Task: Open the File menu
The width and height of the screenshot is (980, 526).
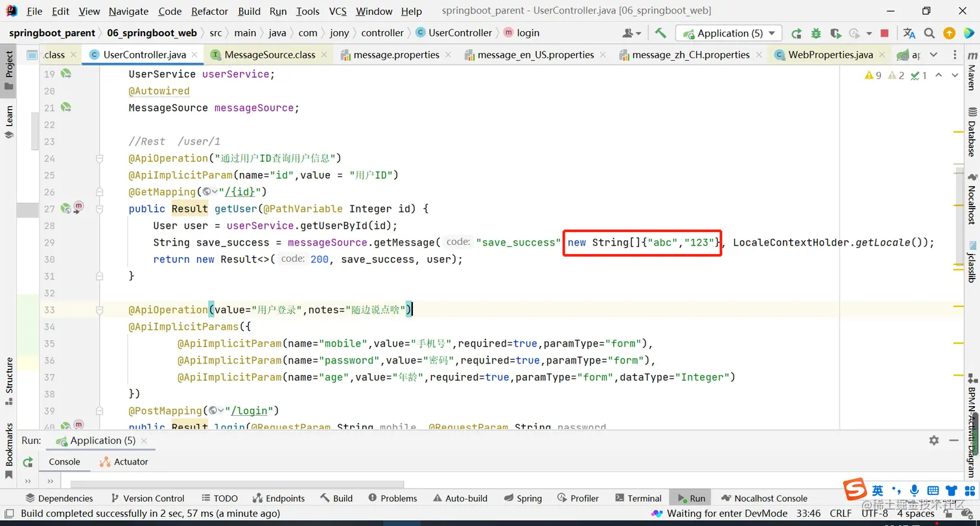Action: [34, 11]
